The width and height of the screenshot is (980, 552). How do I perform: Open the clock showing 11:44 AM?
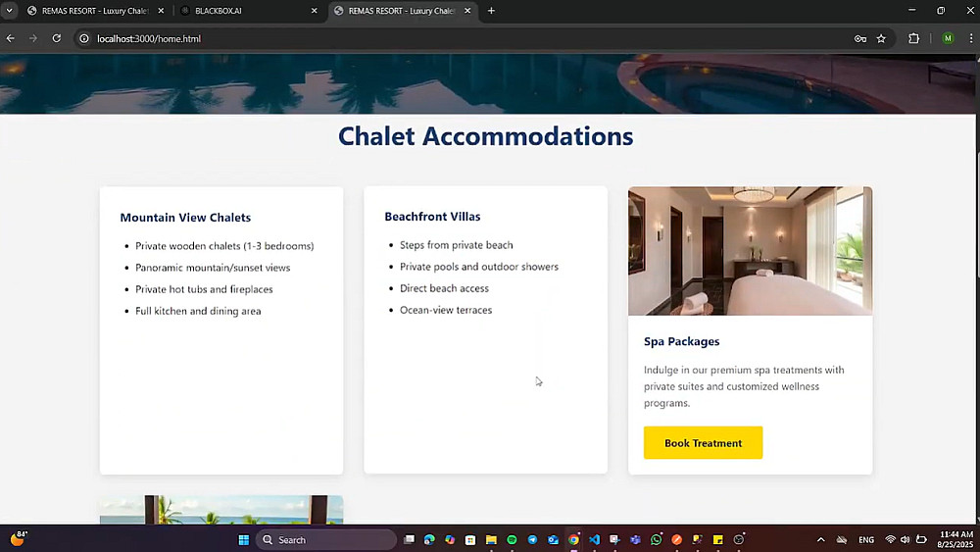956,539
